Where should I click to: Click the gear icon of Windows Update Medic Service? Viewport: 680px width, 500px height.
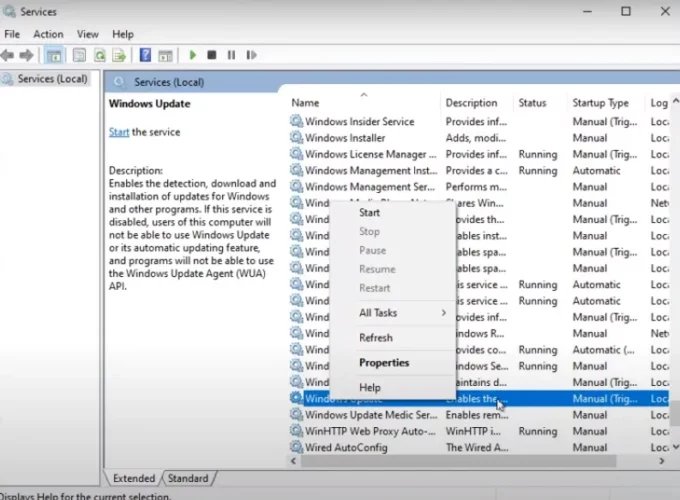pos(296,415)
